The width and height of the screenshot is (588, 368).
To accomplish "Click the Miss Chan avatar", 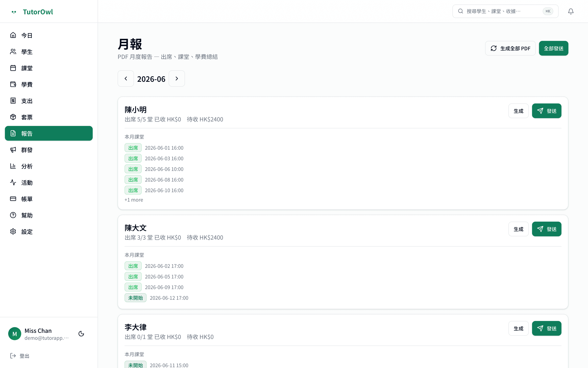I will pos(14,334).
